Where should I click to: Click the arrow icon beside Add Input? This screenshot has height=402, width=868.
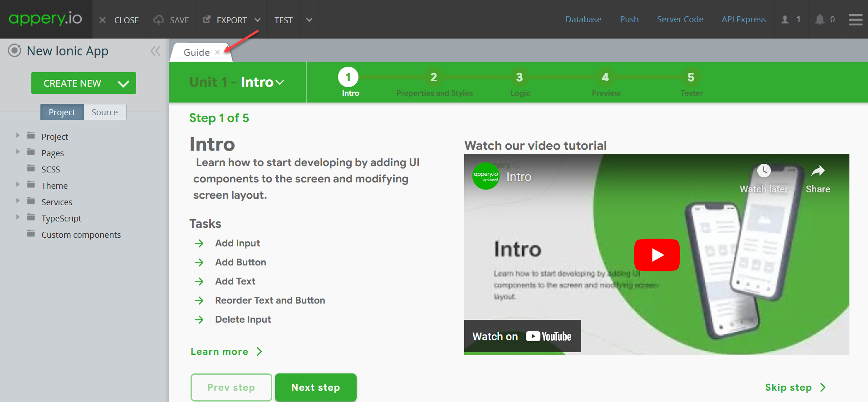[x=199, y=244]
